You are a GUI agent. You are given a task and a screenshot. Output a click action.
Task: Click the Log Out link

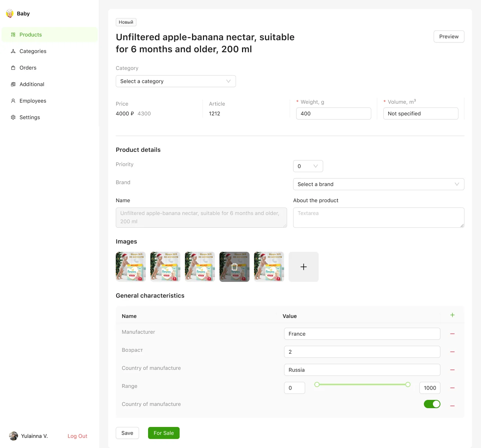[x=77, y=436]
